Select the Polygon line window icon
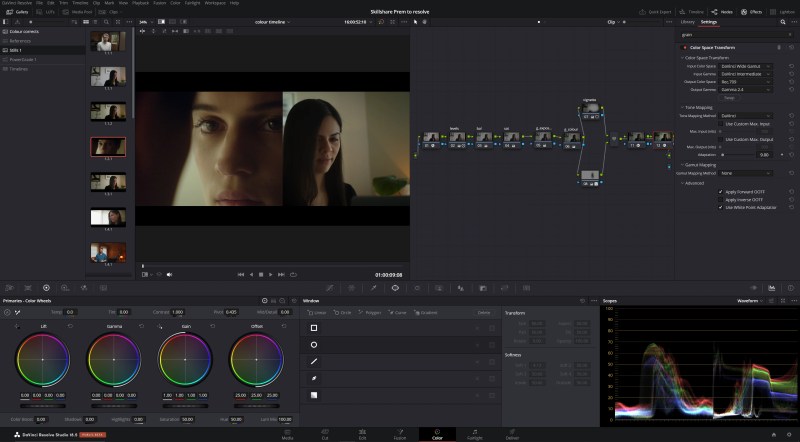The width and height of the screenshot is (800, 442). tap(314, 361)
